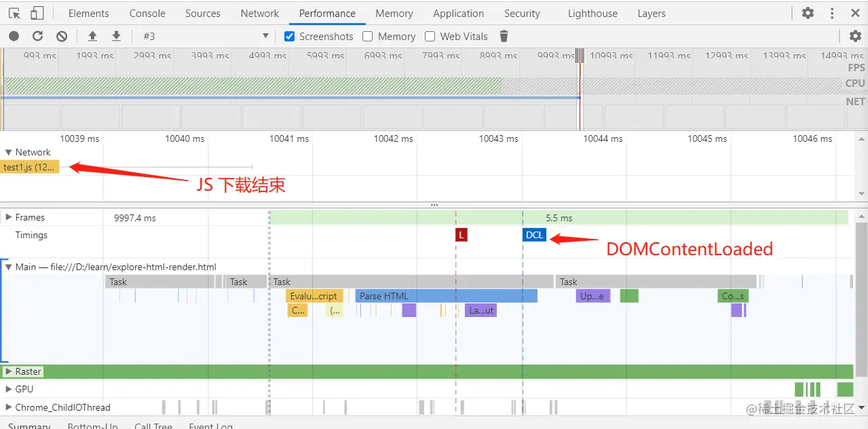This screenshot has width=868, height=429.
Task: Open the Event Log tab
Action: tap(210, 426)
